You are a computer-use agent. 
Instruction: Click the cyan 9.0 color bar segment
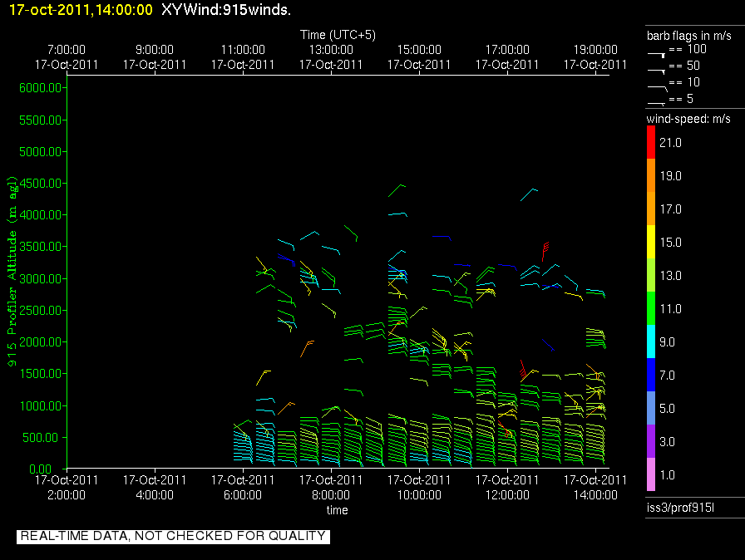pos(651,341)
